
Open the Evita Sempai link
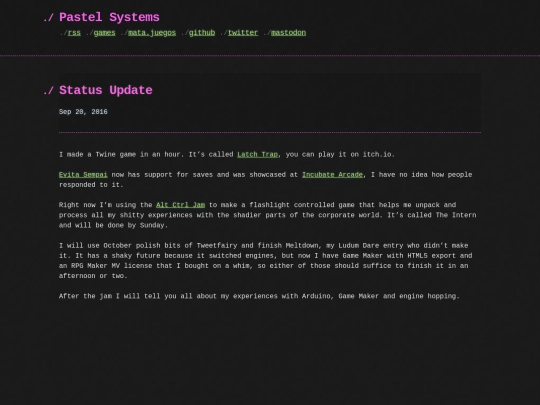[x=83, y=175]
